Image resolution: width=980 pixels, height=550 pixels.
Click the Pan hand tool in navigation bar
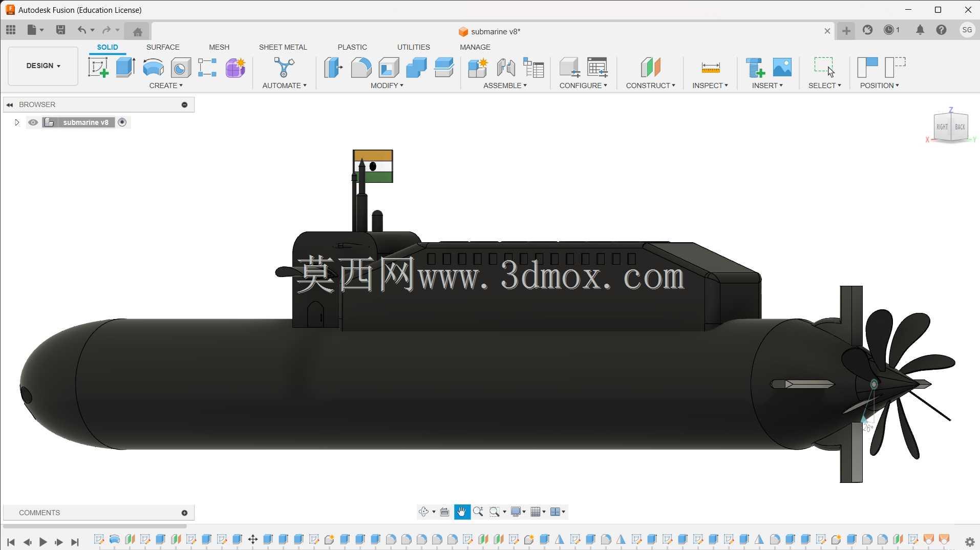pos(462,512)
